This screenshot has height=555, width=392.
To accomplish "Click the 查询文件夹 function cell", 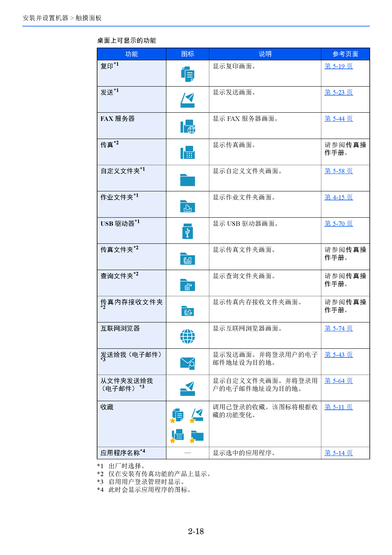I will pyautogui.click(x=132, y=283).
